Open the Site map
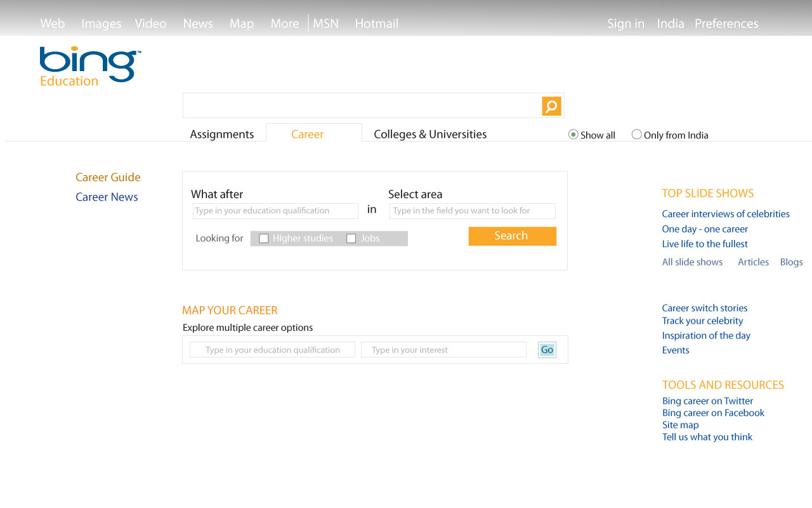The height and width of the screenshot is (508, 812). tap(680, 424)
